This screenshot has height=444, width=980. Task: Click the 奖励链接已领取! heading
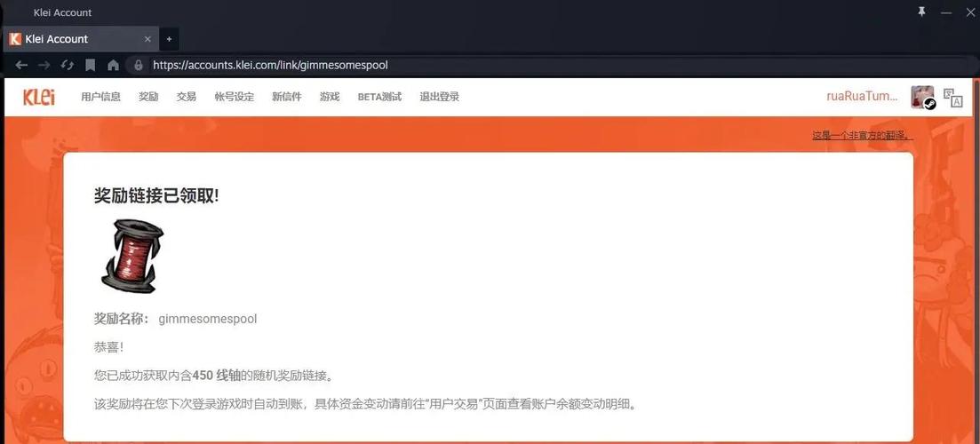click(x=156, y=195)
